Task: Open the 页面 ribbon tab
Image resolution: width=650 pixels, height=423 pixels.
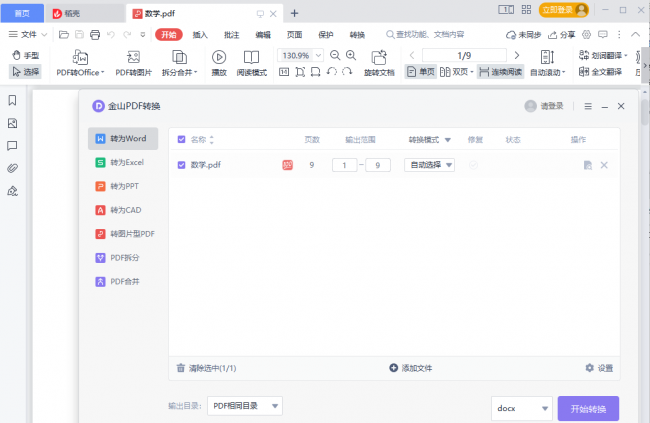Action: pyautogui.click(x=294, y=35)
